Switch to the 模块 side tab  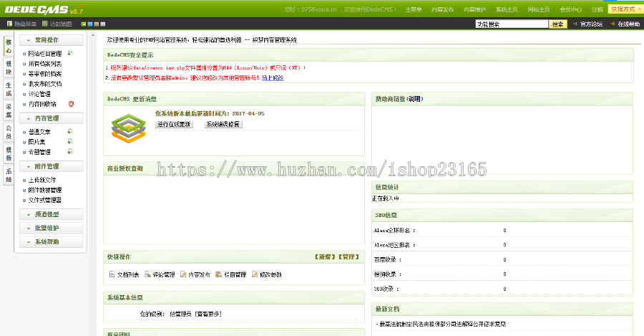click(9, 68)
